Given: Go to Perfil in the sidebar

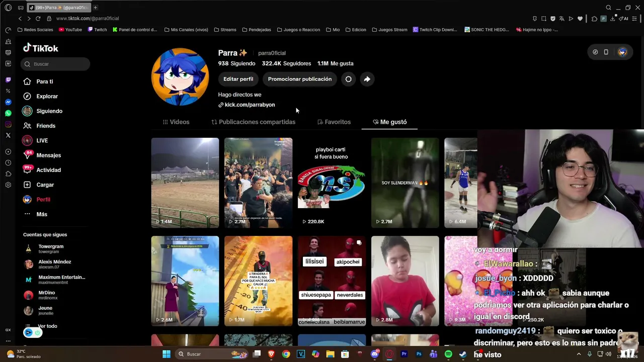Looking at the screenshot, I should pos(43,200).
